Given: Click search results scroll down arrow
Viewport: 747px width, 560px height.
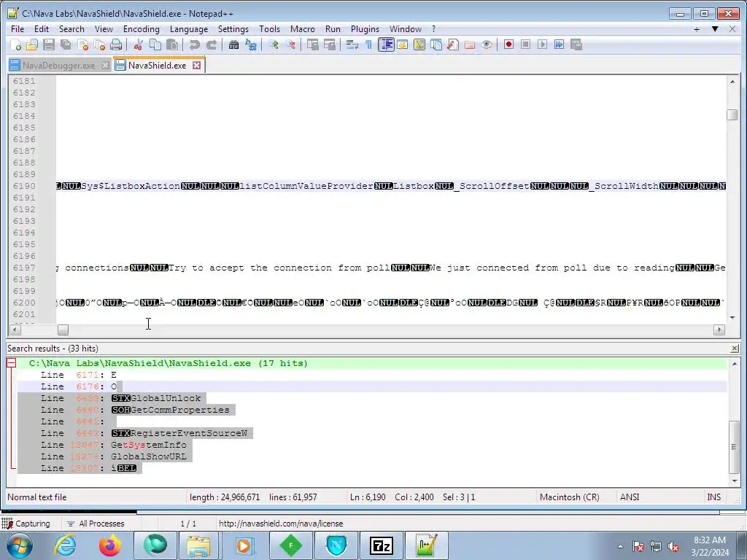Looking at the screenshot, I should coord(734,481).
